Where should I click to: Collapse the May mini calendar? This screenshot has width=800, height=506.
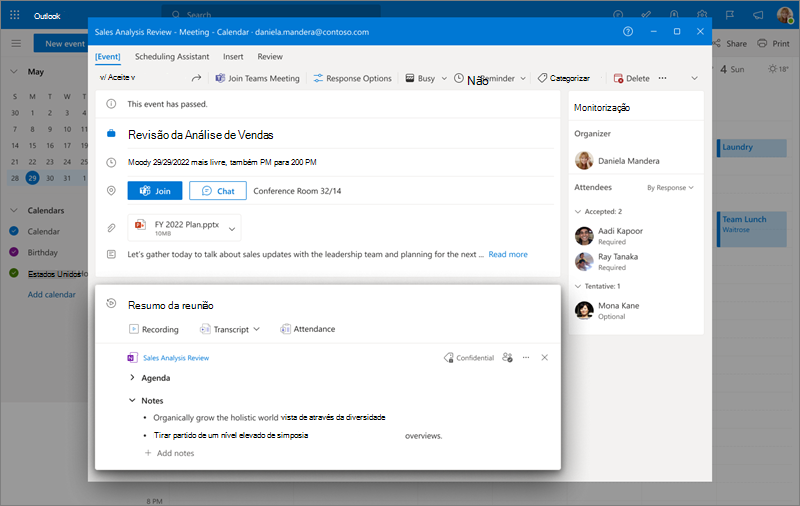[14, 71]
